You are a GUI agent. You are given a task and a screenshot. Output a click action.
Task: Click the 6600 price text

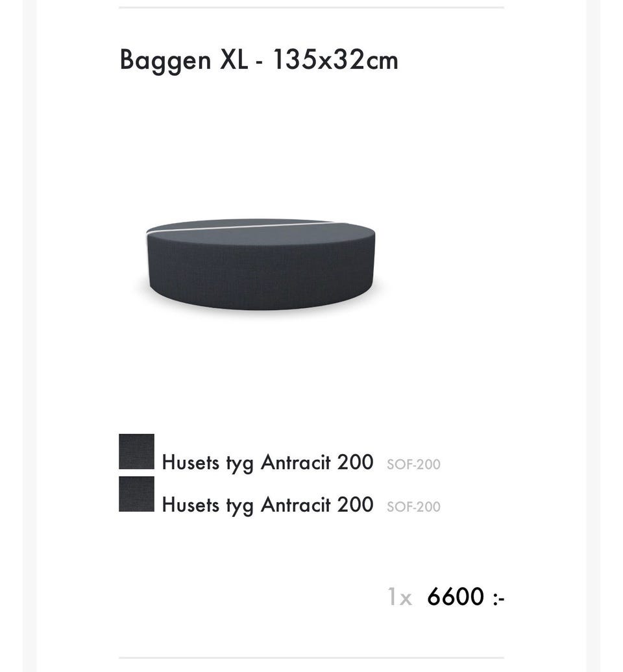[466, 596]
